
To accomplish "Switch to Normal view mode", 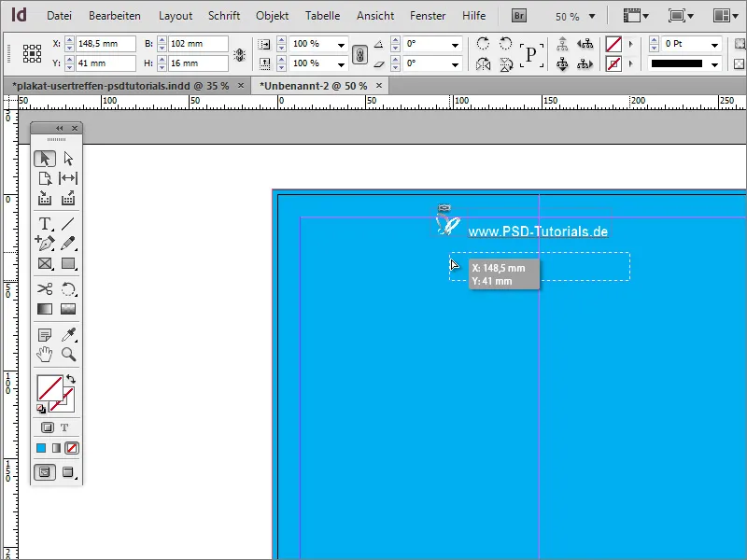I will pyautogui.click(x=45, y=472).
